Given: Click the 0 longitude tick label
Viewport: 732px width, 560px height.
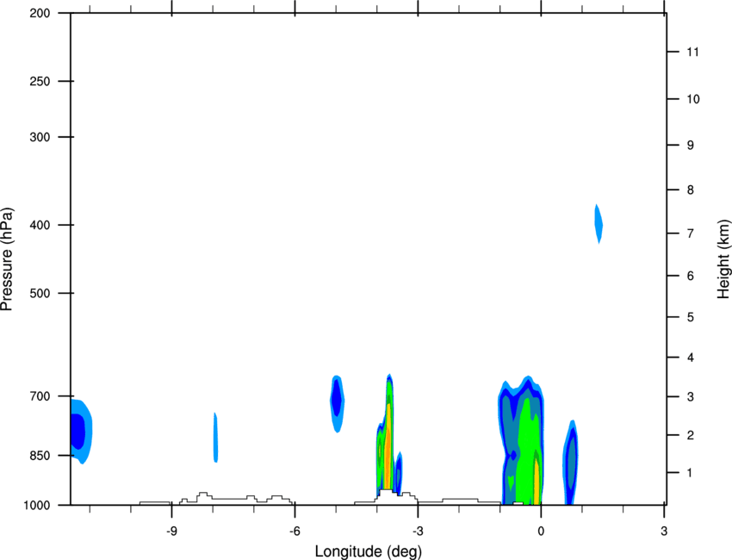Looking at the screenshot, I should coord(541,531).
